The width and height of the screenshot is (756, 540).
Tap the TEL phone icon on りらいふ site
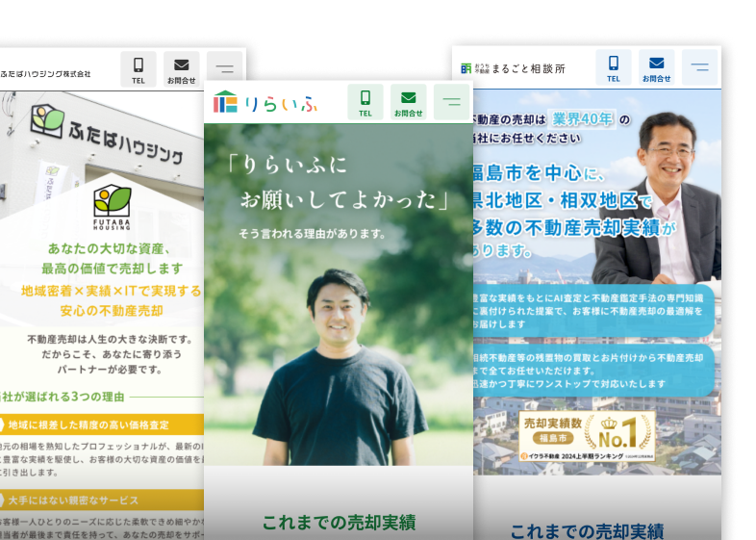pos(365,101)
